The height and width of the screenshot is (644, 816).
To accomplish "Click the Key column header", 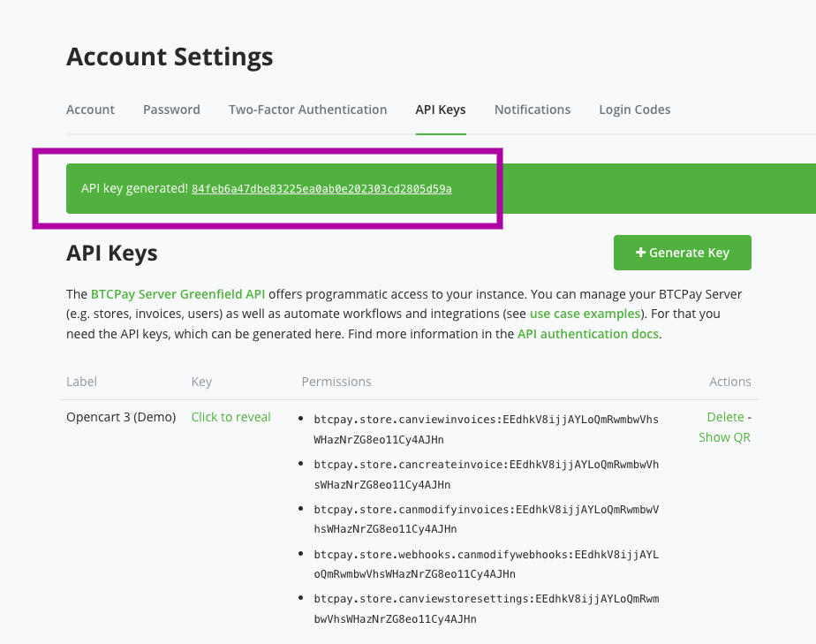I will [x=201, y=382].
